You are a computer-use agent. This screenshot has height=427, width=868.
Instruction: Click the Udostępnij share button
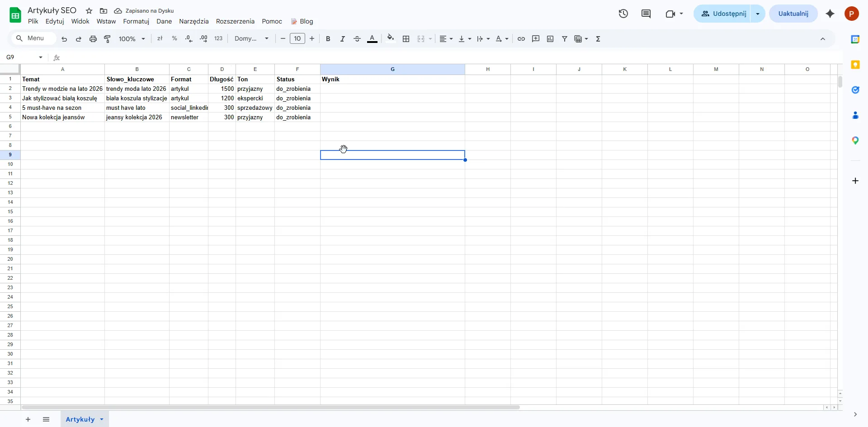[722, 14]
